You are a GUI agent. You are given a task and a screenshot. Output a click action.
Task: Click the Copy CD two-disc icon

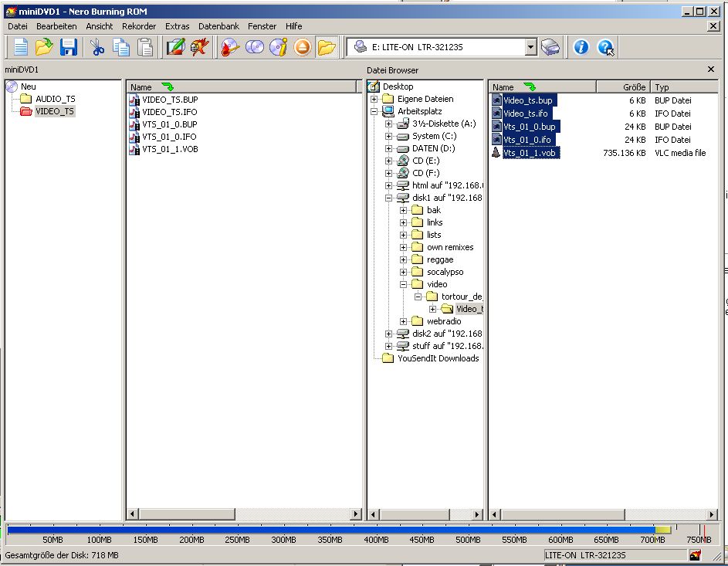point(255,47)
